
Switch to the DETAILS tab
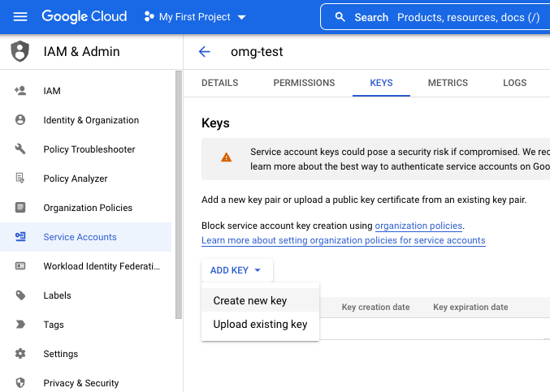click(x=219, y=83)
